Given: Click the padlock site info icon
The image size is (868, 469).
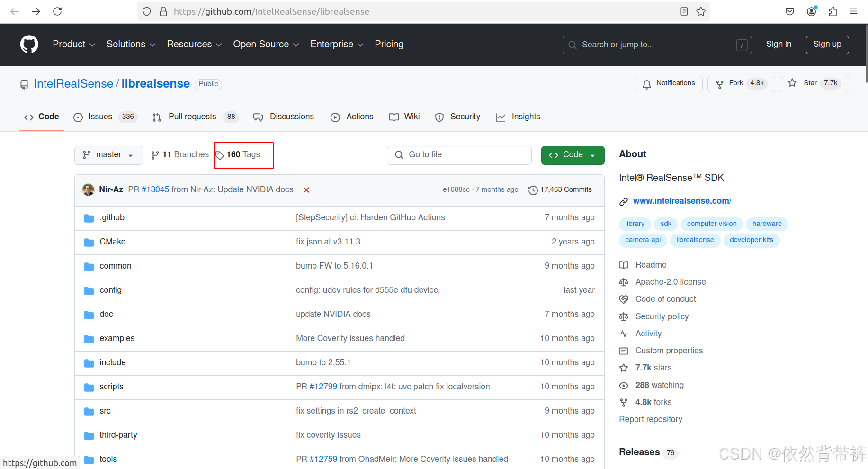Looking at the screenshot, I should tap(163, 11).
